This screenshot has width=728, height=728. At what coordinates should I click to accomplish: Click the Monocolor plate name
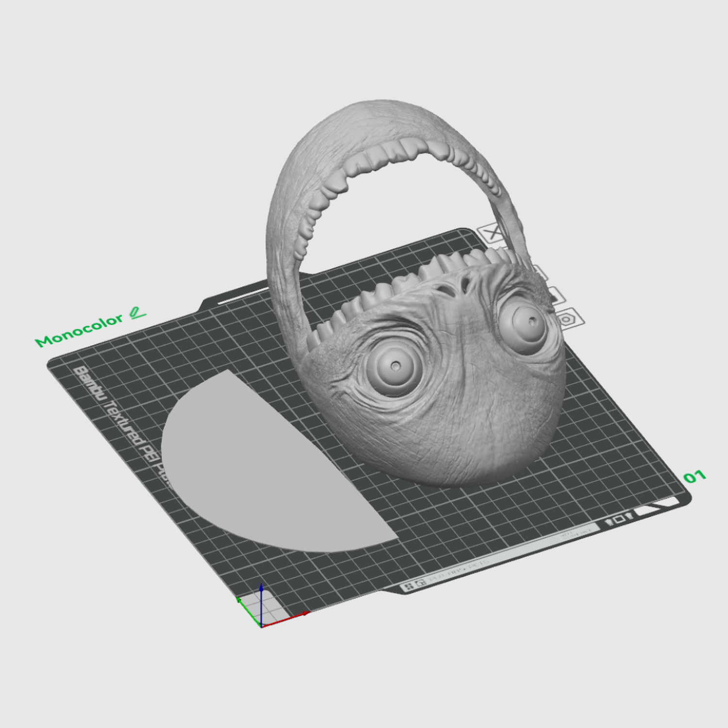click(79, 331)
